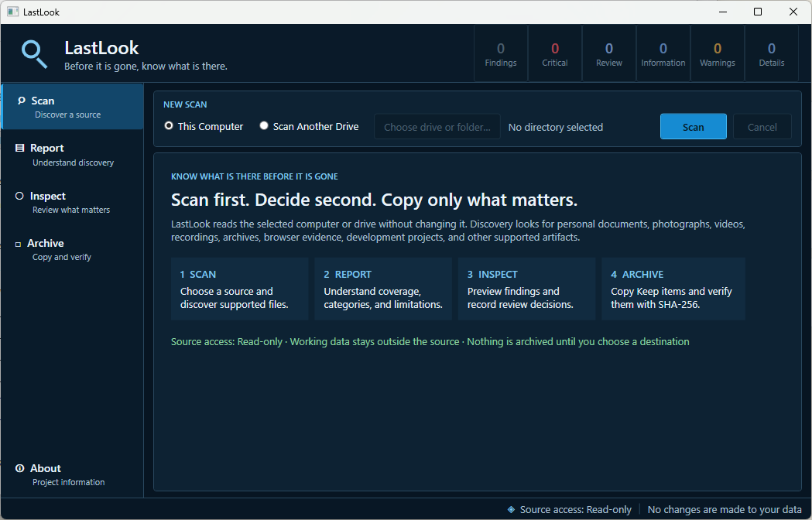Click the diamond icon in status bar
Screen dimensions: 812x520
coord(511,510)
